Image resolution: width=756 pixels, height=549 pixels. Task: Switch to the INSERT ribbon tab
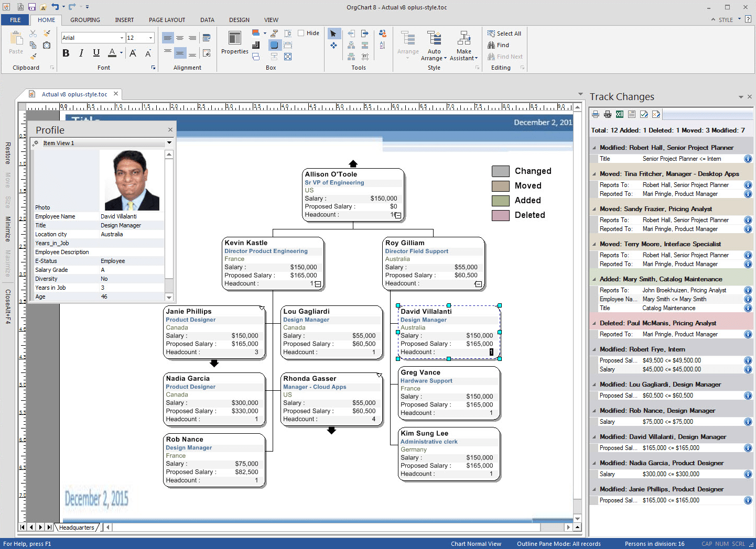124,20
